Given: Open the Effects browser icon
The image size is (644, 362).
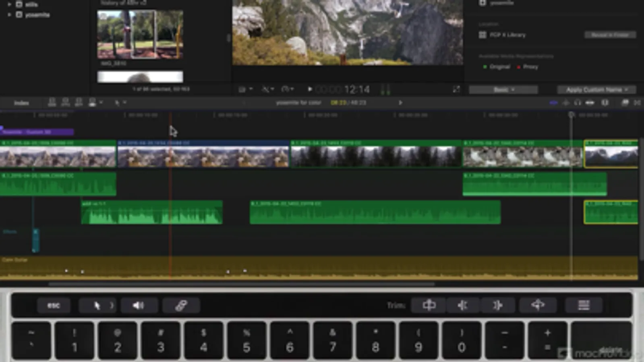Looking at the screenshot, I should click(x=625, y=103).
